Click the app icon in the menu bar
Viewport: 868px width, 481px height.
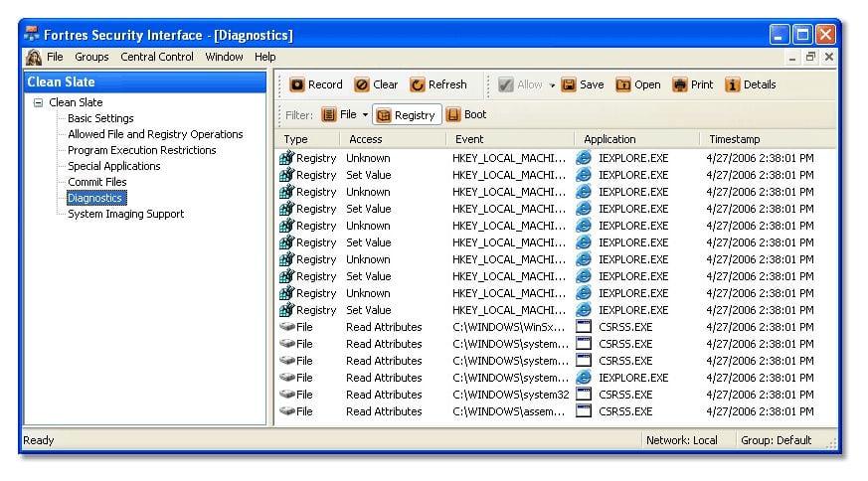point(34,57)
